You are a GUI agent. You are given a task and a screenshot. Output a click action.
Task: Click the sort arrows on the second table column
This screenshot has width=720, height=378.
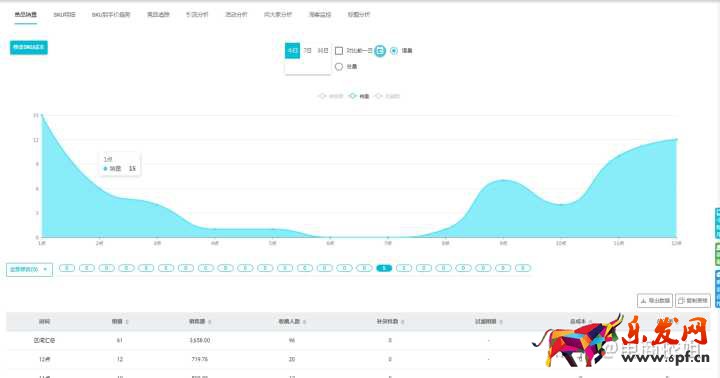(x=127, y=322)
